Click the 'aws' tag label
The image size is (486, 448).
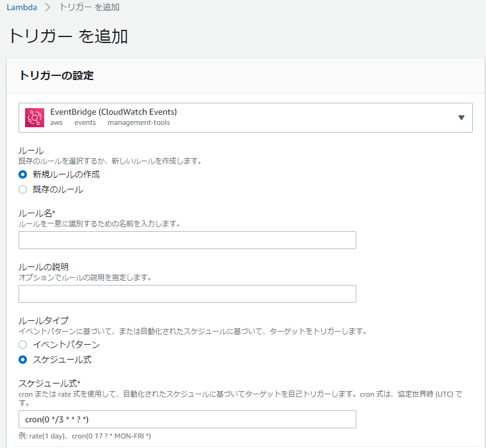coord(56,122)
